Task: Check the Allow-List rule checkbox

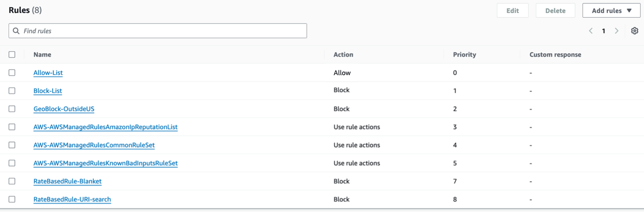Action: 12,73
